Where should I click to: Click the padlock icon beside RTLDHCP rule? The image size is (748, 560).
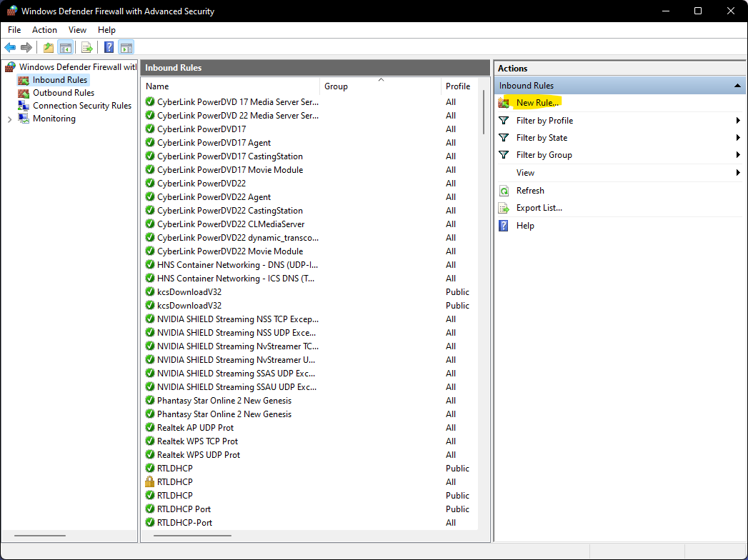pos(150,481)
